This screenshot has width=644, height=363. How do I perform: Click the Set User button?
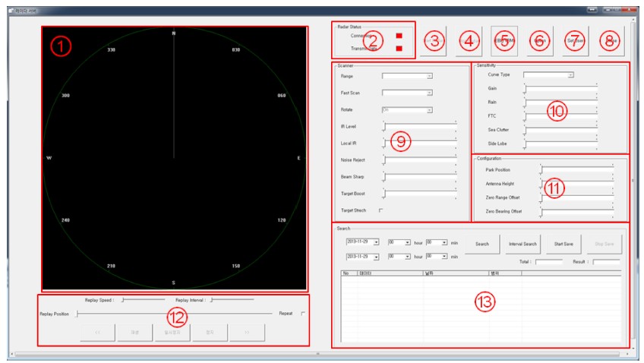[x=576, y=41]
